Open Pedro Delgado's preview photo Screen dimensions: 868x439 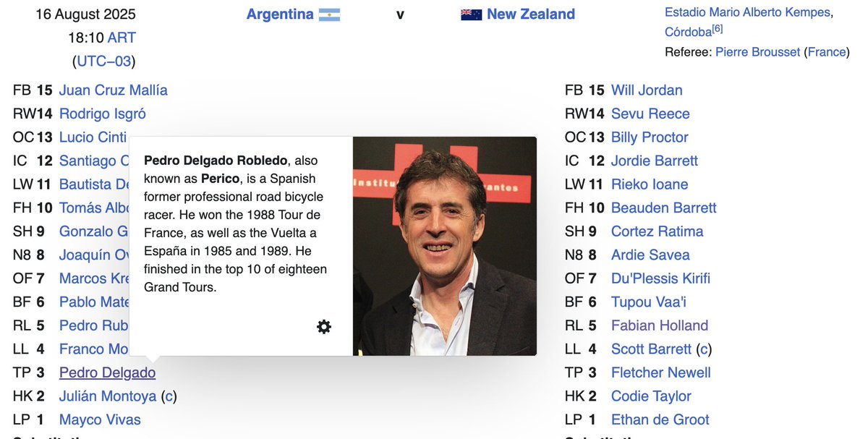445,246
